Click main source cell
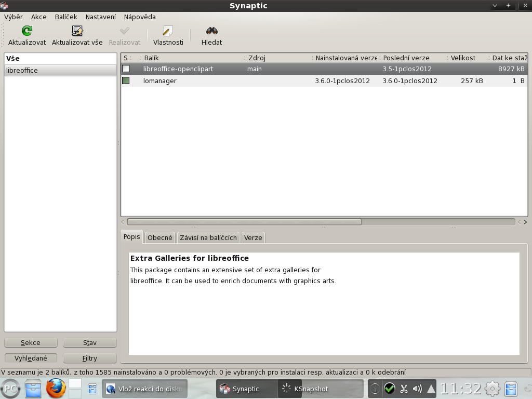Screen dimensions: 532x399 point(255,69)
